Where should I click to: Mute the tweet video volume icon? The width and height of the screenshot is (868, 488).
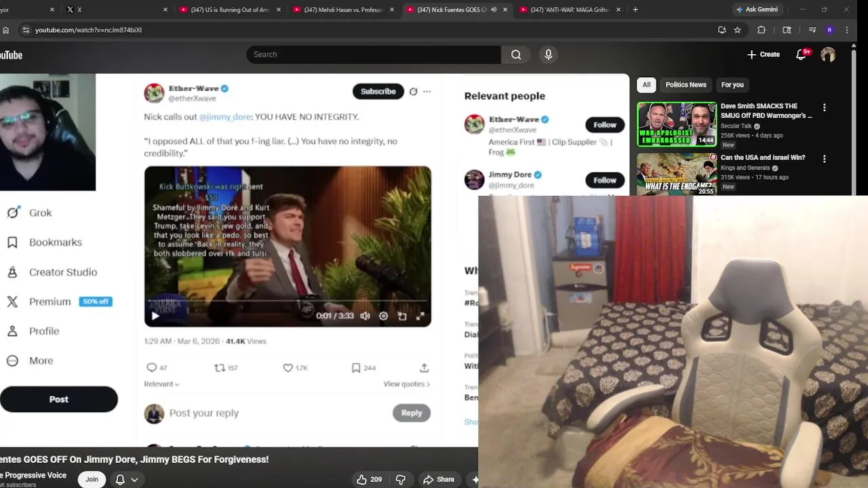pos(366,316)
